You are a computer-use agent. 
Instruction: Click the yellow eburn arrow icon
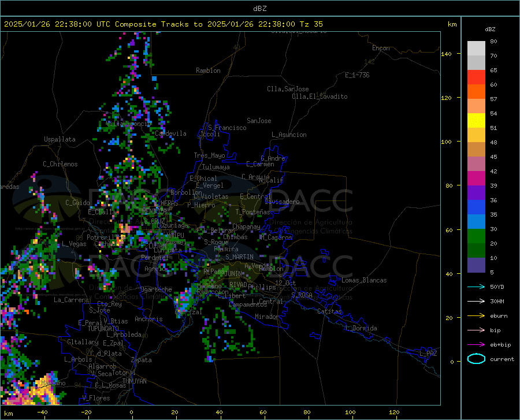point(476,315)
